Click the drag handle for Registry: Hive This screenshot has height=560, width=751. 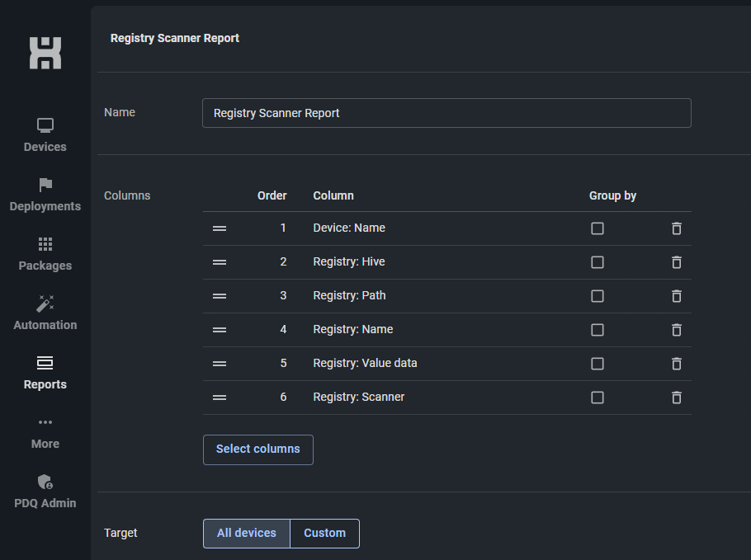(220, 262)
